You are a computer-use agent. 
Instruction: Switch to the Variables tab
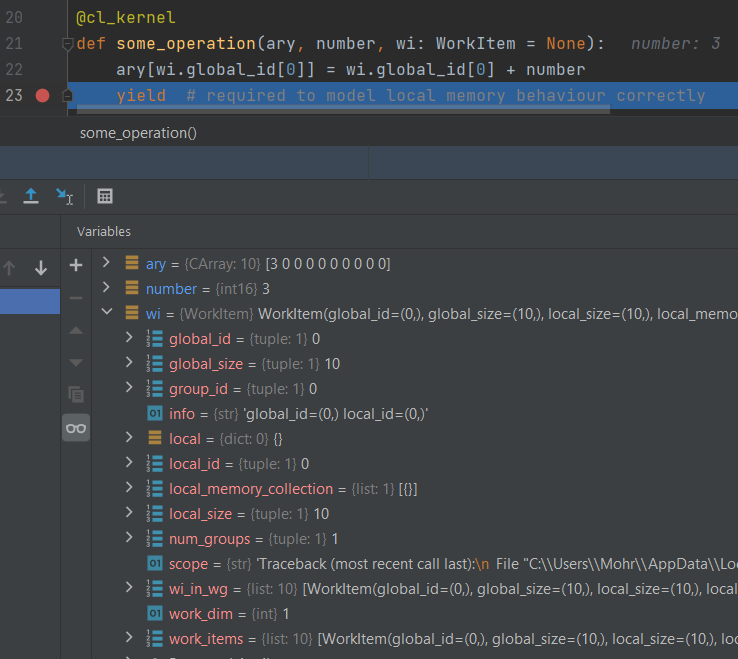pos(104,231)
